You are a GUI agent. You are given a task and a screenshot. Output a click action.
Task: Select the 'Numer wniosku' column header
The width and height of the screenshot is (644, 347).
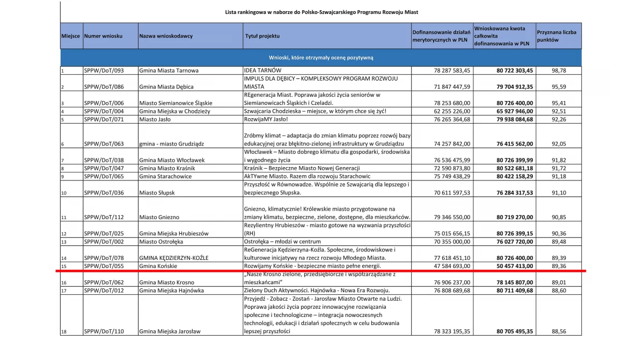[104, 36]
